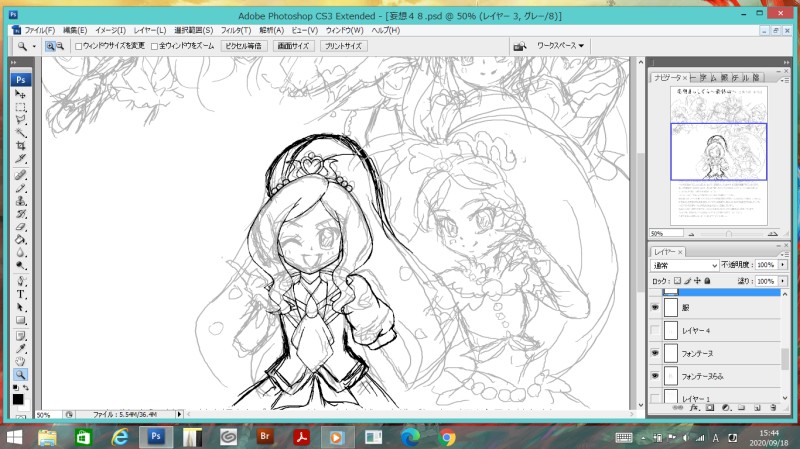Open the 塗り fill slider arrow
The height and width of the screenshot is (449, 800).
click(x=783, y=281)
